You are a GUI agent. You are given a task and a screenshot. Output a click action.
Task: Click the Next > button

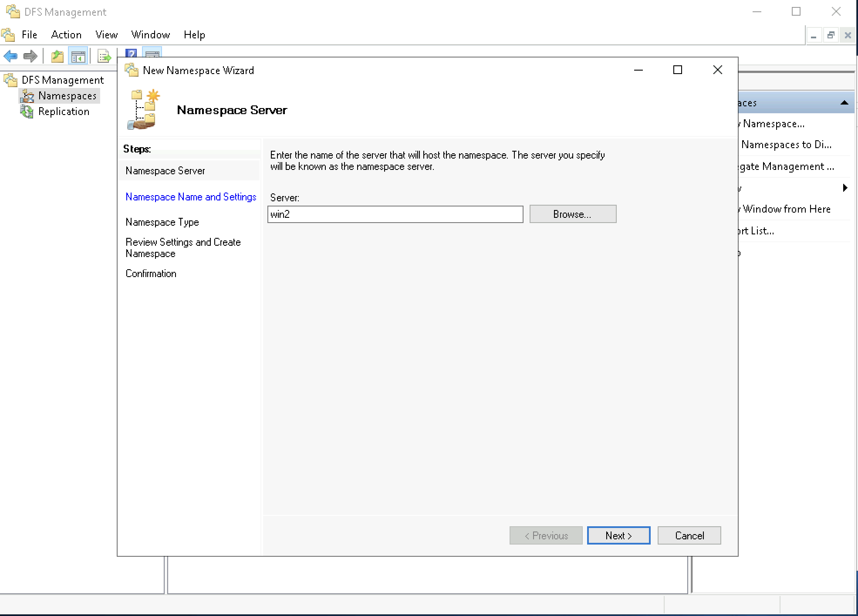pos(618,535)
